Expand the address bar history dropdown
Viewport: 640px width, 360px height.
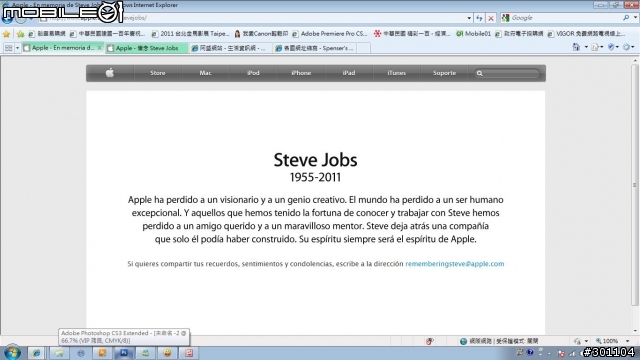469,18
